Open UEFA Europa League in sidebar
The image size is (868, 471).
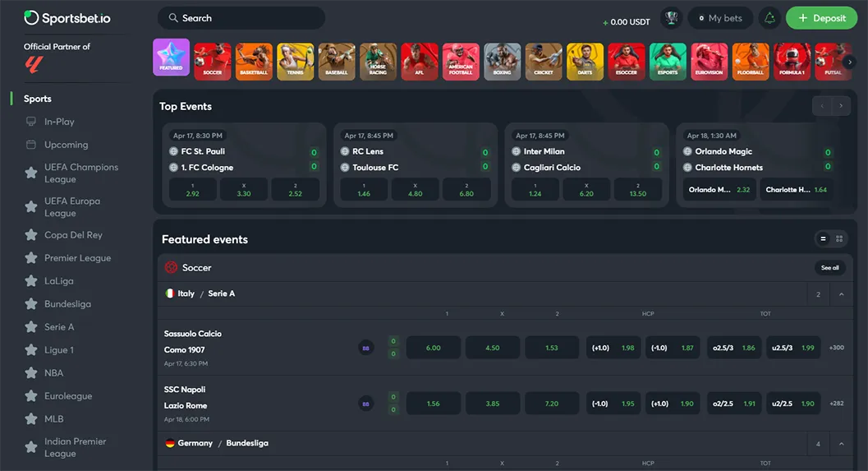72,206
